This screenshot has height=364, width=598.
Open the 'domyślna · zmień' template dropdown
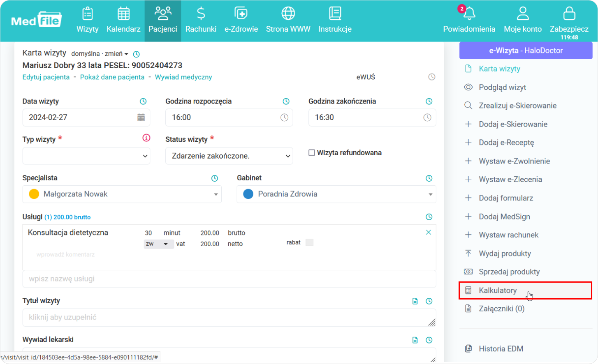[x=100, y=54]
